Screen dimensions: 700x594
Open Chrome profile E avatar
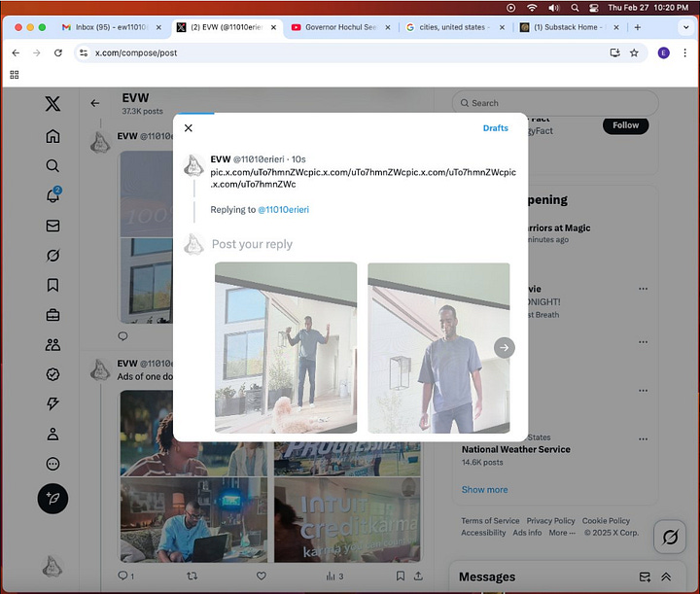(x=663, y=53)
